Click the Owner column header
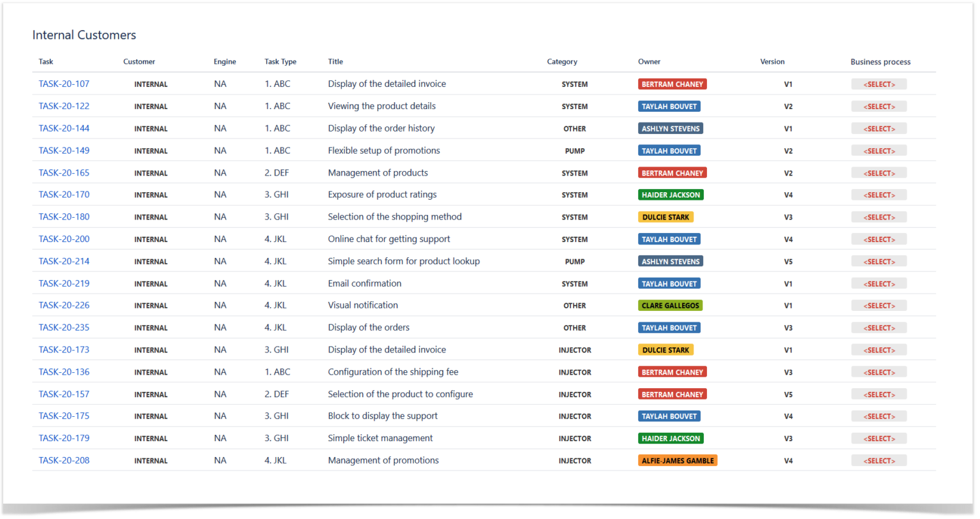 649,61
